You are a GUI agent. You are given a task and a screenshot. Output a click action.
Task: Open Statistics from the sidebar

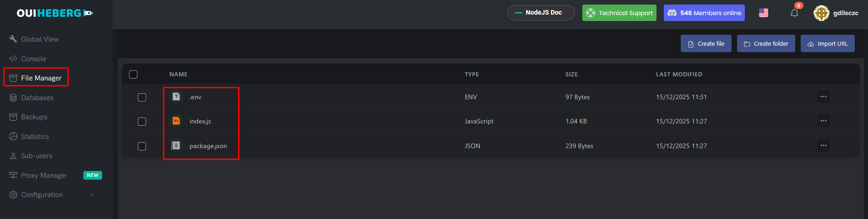(x=35, y=136)
